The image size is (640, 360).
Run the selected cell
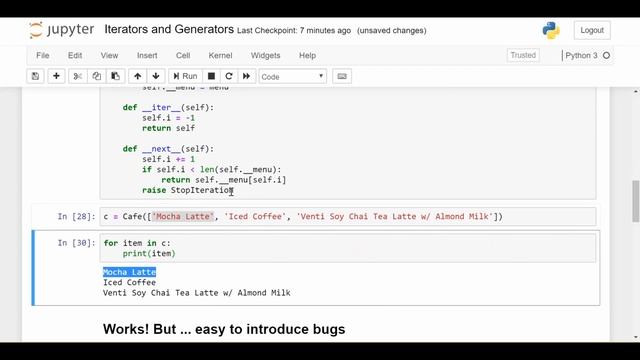(185, 76)
